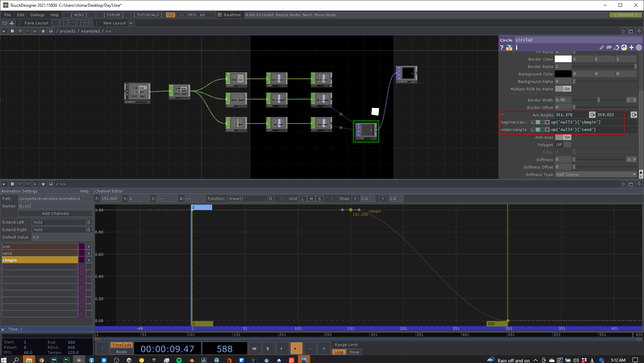Viewport: 644px width, 363px height.
Task: Open the Function linear() dropdown
Action: [x=270, y=199]
